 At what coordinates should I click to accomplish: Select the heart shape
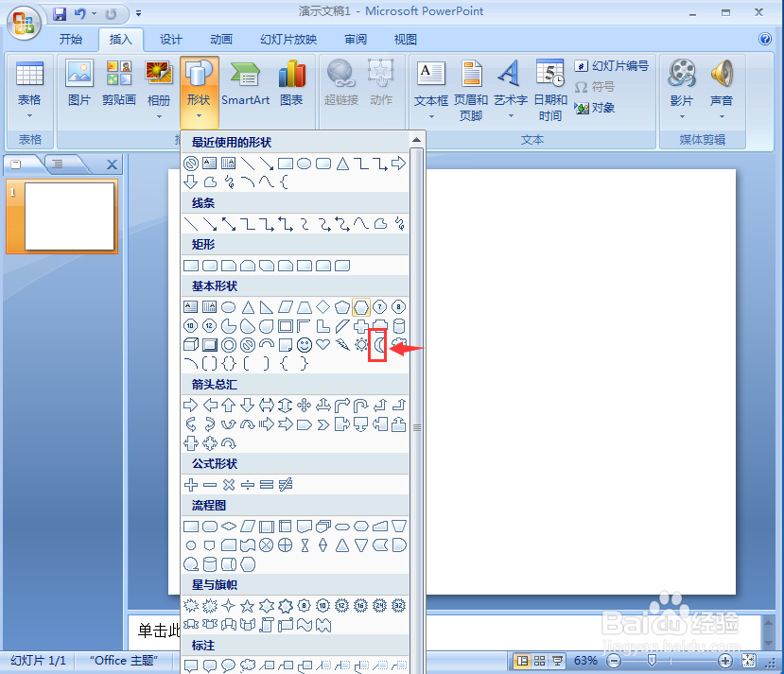[x=323, y=344]
